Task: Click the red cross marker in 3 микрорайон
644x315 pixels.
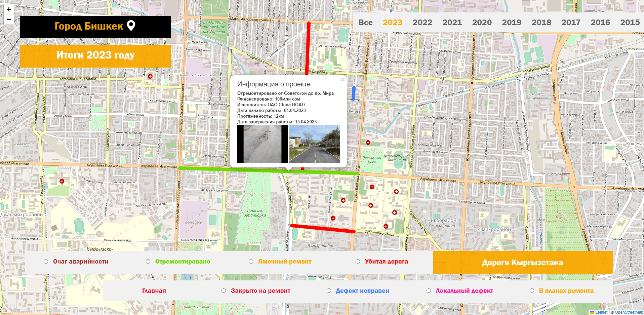Action: click(395, 212)
